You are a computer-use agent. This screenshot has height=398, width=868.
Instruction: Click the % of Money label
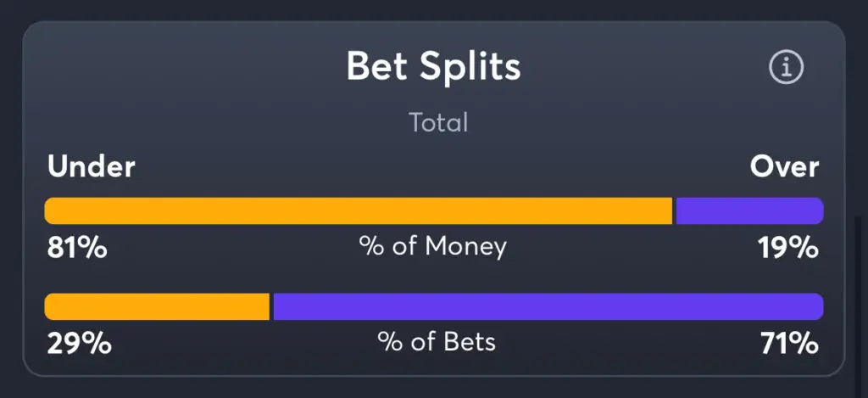432,247
